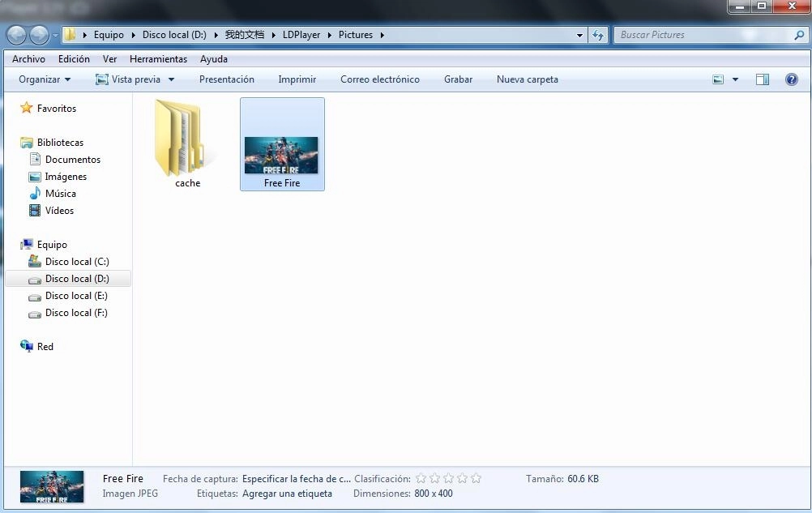This screenshot has height=513, width=812.
Task: Select Equipo in the address breadcrumb
Action: [x=109, y=35]
